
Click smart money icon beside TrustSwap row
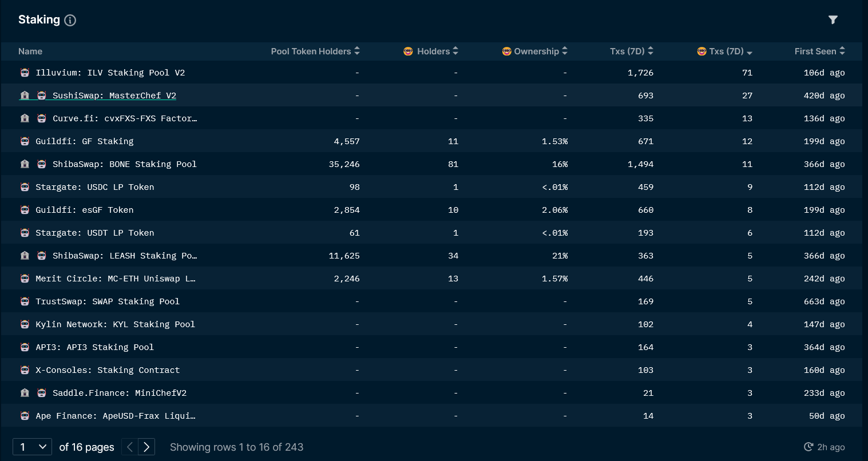[25, 301]
